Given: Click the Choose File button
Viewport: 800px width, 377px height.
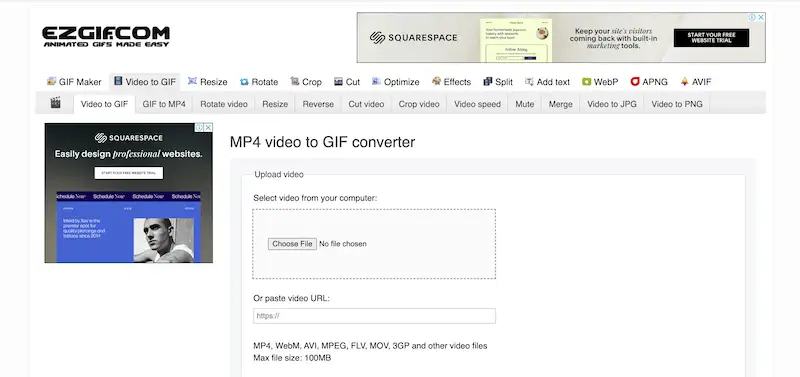Looking at the screenshot, I should coord(292,244).
